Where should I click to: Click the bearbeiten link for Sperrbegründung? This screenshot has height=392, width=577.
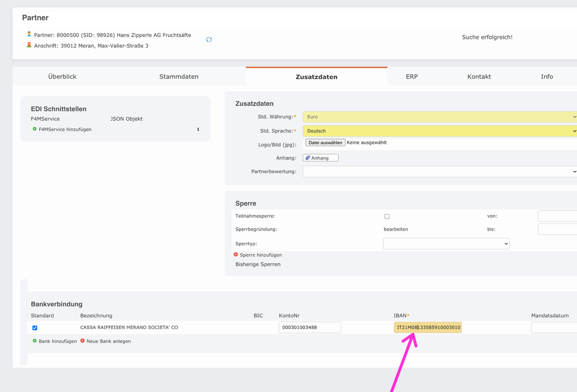tap(396, 229)
